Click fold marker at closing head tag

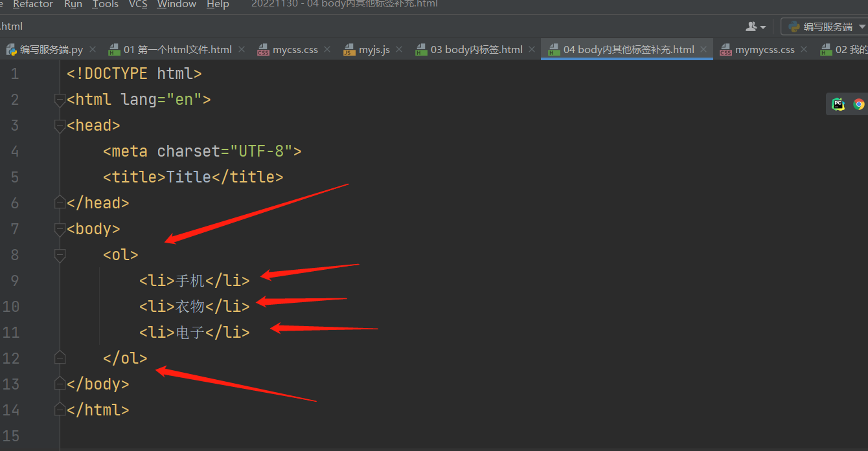[60, 203]
